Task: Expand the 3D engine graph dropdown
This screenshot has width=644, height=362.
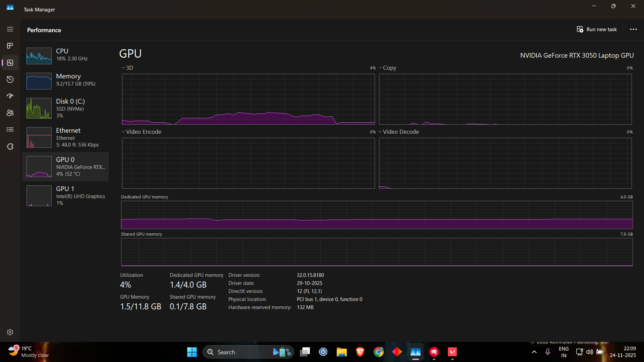Action: point(127,68)
